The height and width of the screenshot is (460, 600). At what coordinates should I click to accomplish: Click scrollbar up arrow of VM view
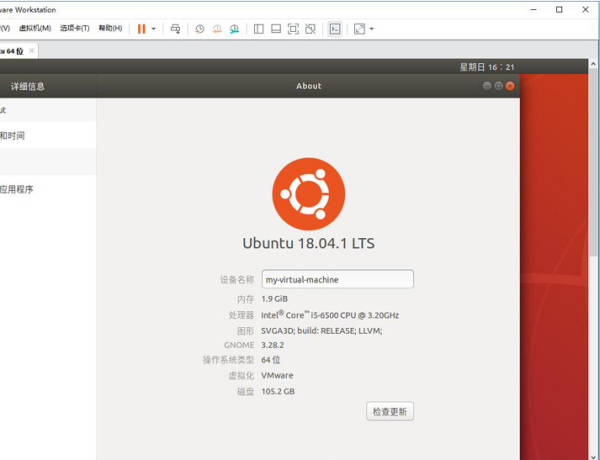(593, 64)
